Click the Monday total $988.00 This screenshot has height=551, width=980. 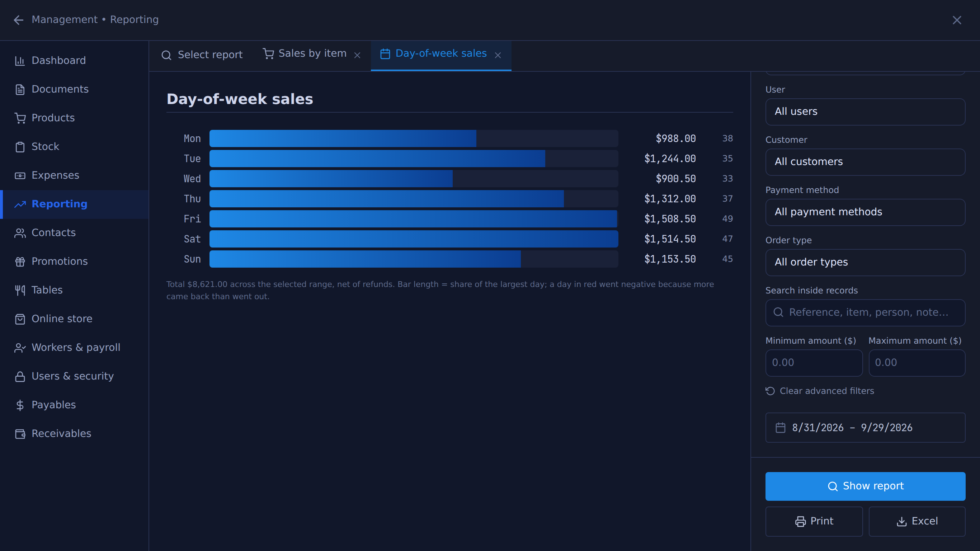coord(676,138)
